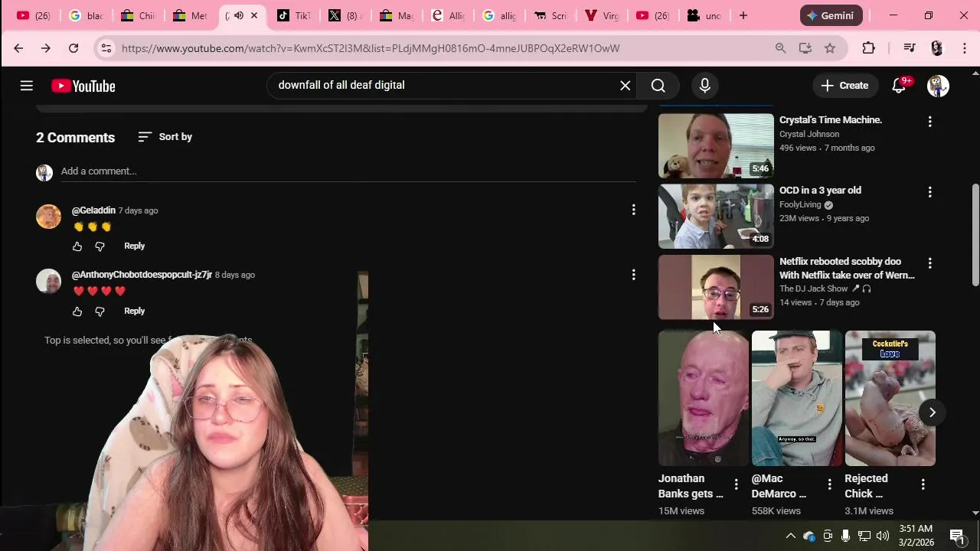Open the Sort by comments dropdown
Screen dimensions: 980x551
coord(165,137)
